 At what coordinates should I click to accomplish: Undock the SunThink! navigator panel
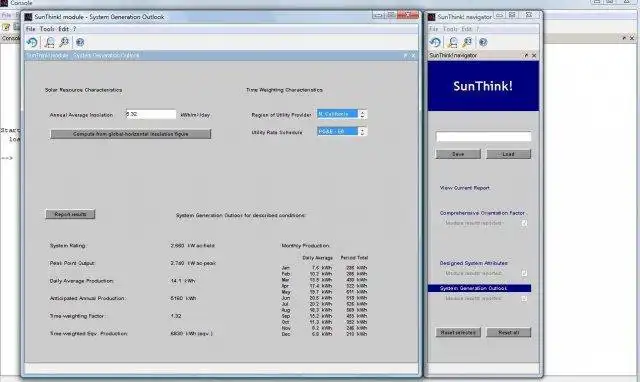pos(526,55)
